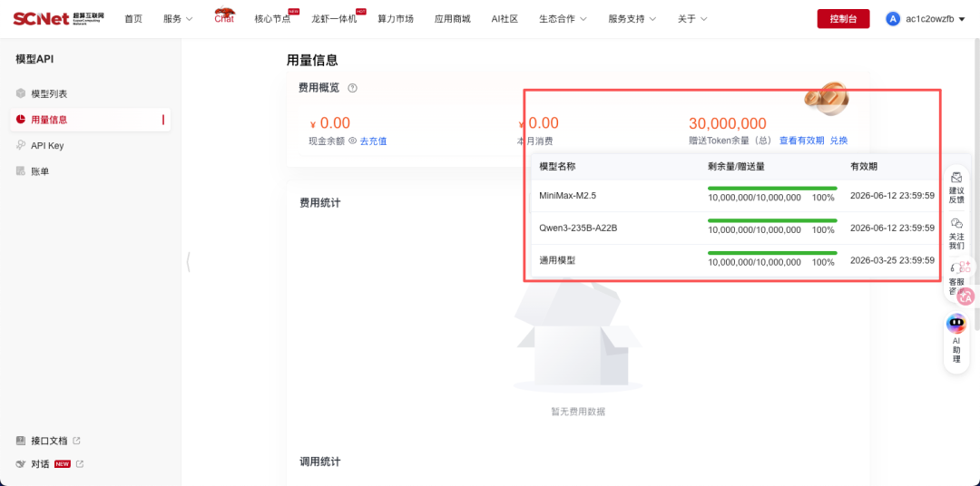
Task: Select 用量信息 in the sidebar
Action: (x=90, y=120)
